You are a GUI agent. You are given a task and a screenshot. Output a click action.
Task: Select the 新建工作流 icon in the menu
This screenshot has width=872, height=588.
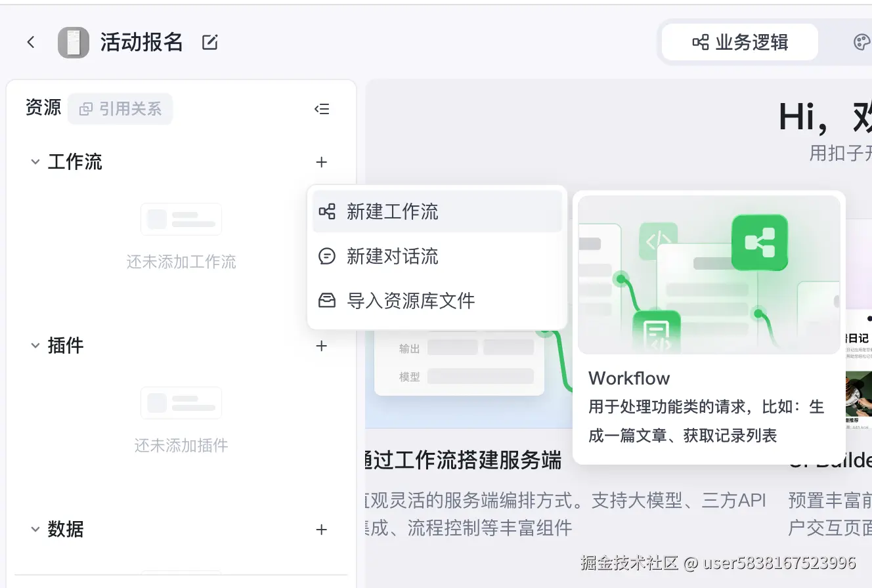pos(326,211)
